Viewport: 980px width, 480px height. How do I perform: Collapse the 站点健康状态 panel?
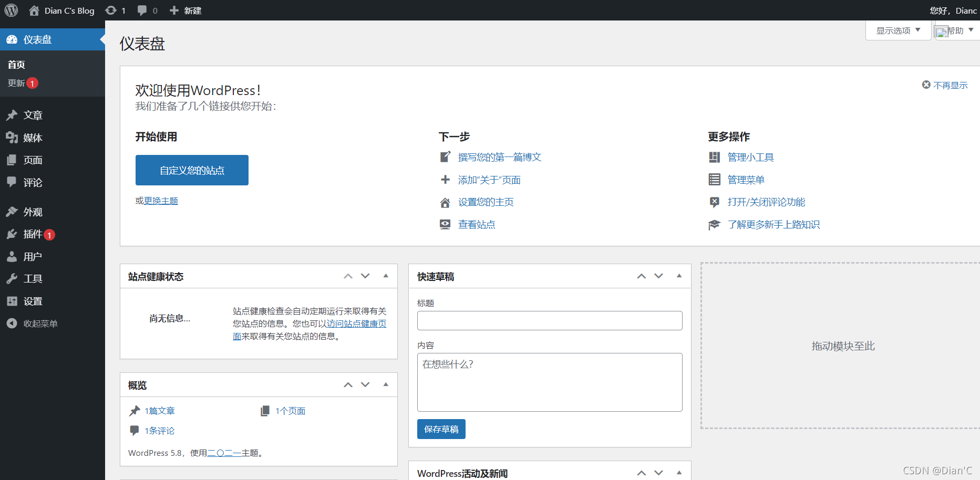coord(386,276)
